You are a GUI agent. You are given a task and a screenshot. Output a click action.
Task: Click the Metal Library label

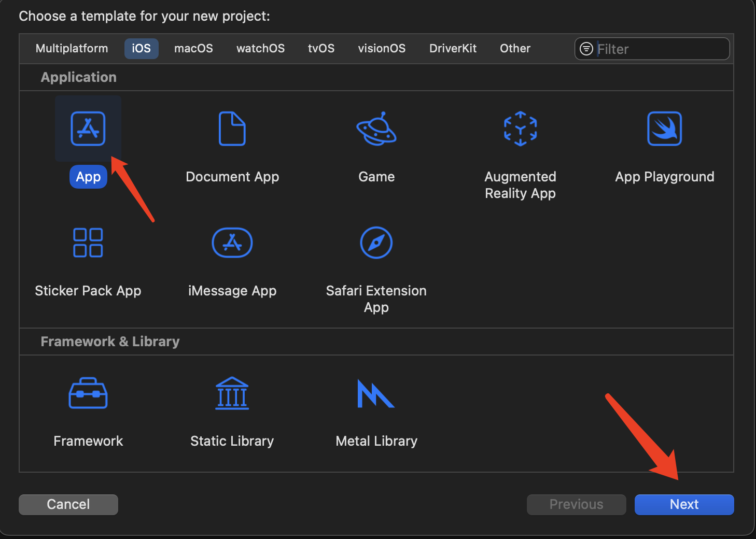tap(376, 441)
